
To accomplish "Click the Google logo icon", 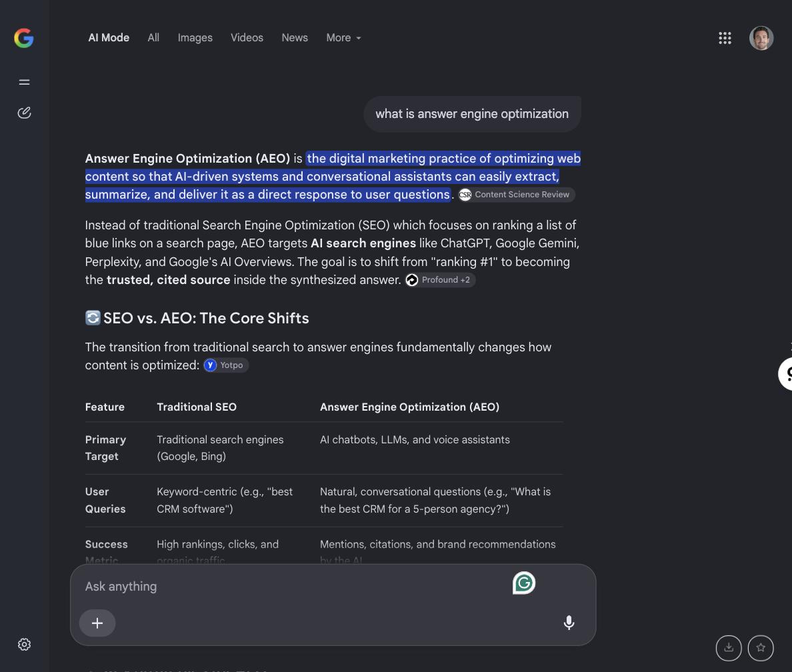I will 24,38.
